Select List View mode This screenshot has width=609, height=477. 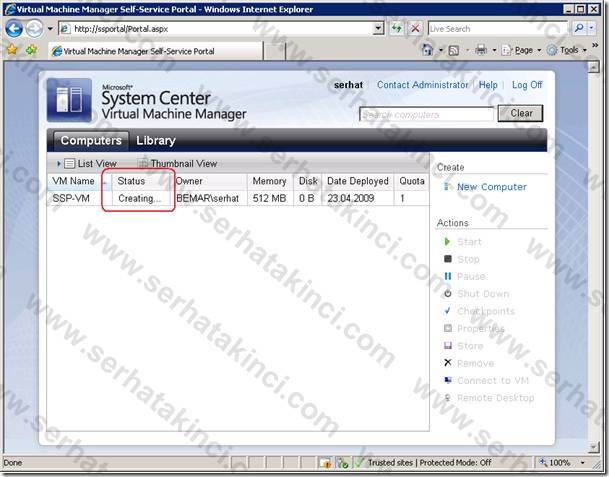tap(90, 164)
